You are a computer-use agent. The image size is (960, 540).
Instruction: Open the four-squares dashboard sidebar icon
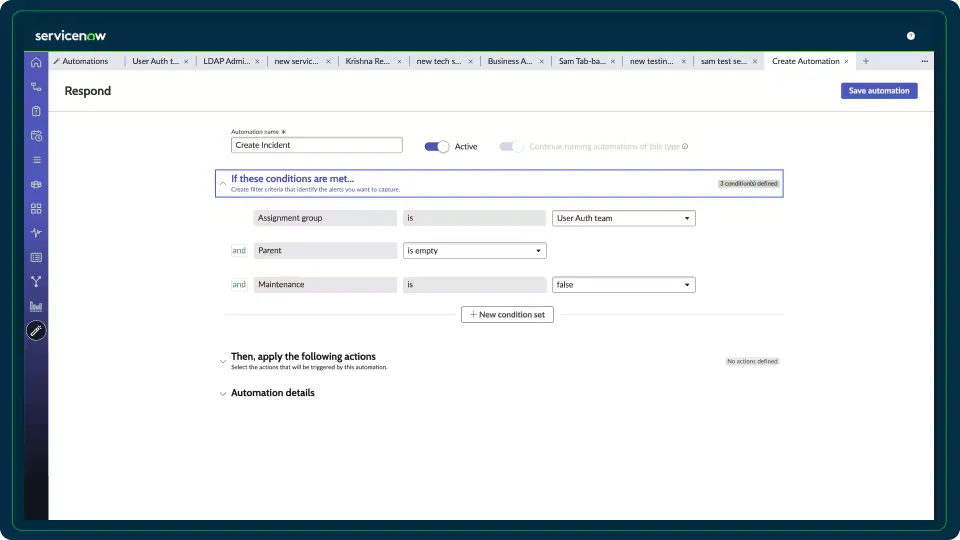point(36,208)
